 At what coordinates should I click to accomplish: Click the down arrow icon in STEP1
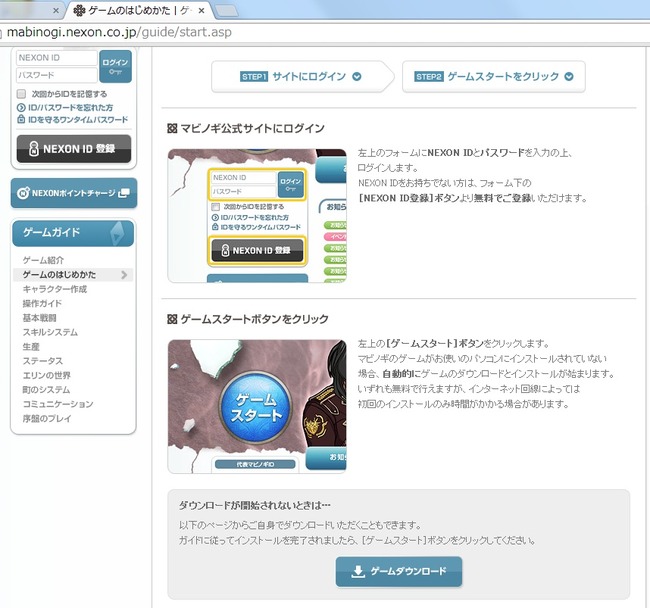pyautogui.click(x=357, y=77)
